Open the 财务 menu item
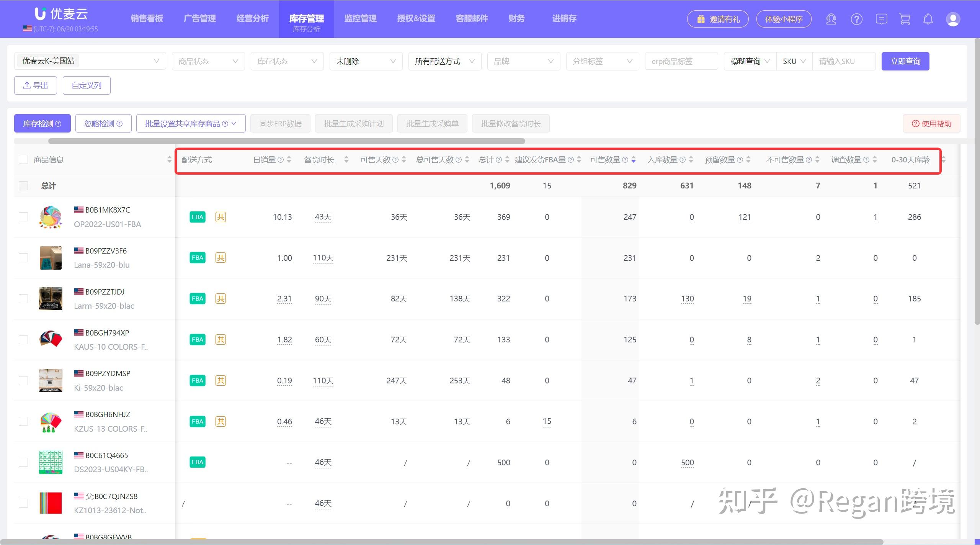The width and height of the screenshot is (980, 545). coord(516,18)
